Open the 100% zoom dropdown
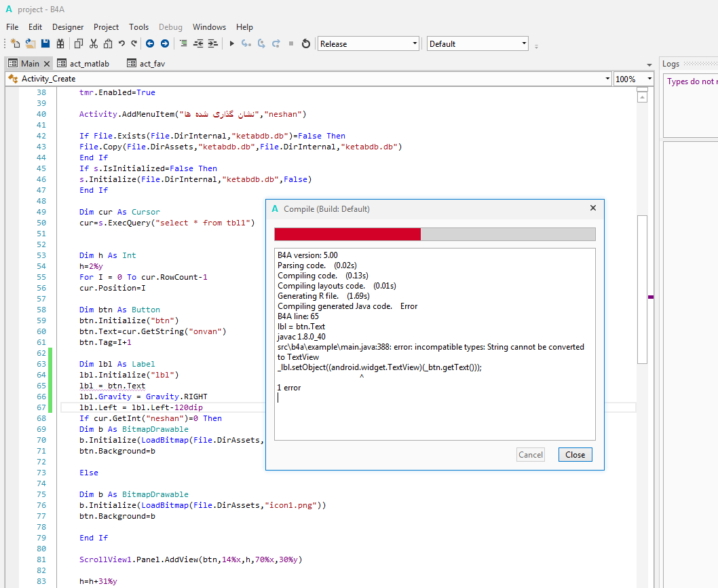Image resolution: width=718 pixels, height=588 pixels. (x=649, y=79)
